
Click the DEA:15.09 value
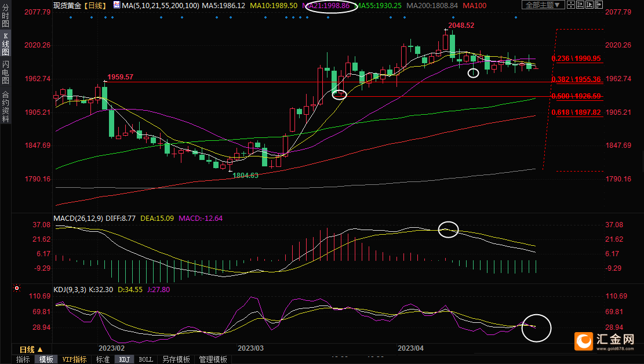[x=157, y=218]
